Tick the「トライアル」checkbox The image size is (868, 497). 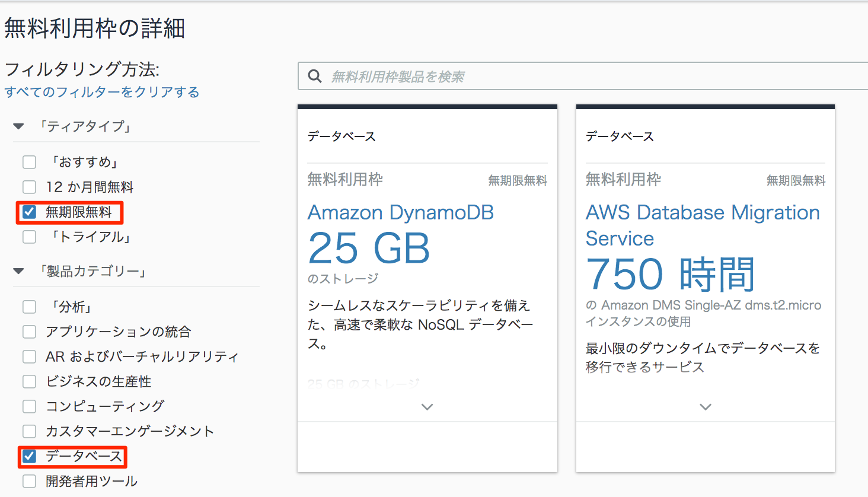coord(29,237)
